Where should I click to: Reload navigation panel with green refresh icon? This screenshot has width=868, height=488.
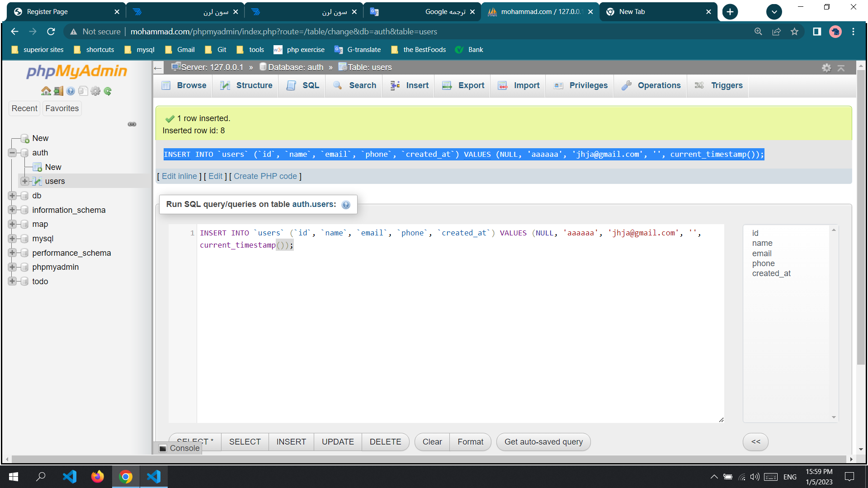[x=108, y=91]
